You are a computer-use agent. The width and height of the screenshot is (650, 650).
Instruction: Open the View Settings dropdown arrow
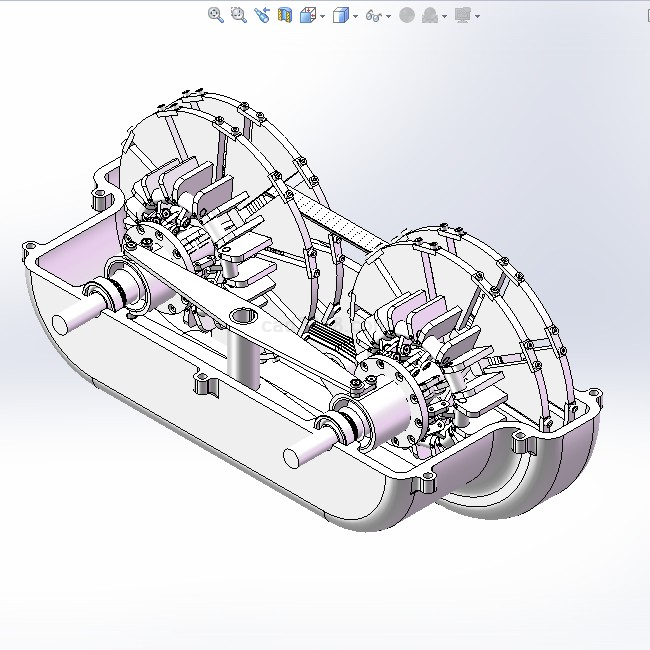click(x=477, y=16)
